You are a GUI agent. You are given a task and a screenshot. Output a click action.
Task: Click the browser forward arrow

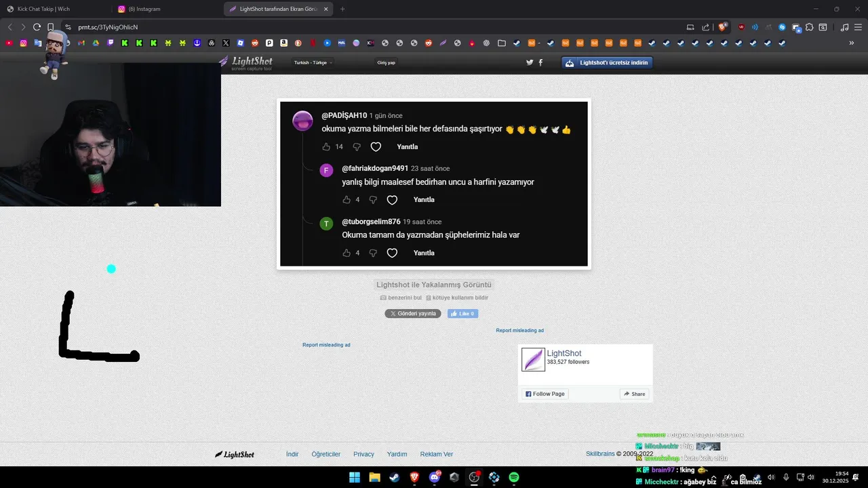click(x=23, y=27)
